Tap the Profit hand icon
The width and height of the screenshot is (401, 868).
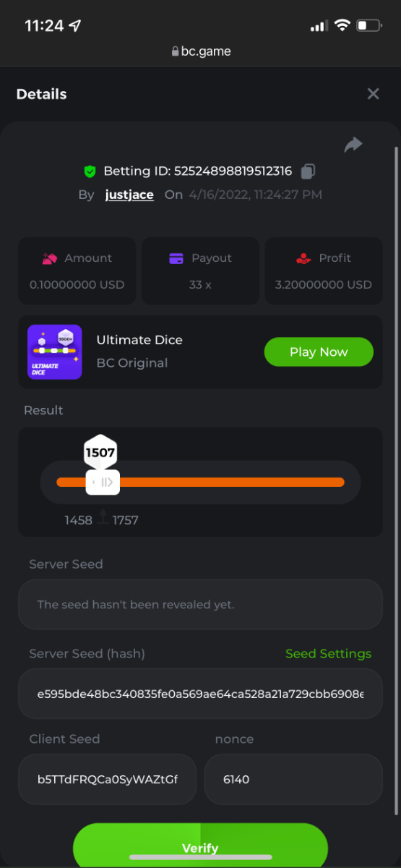(303, 258)
